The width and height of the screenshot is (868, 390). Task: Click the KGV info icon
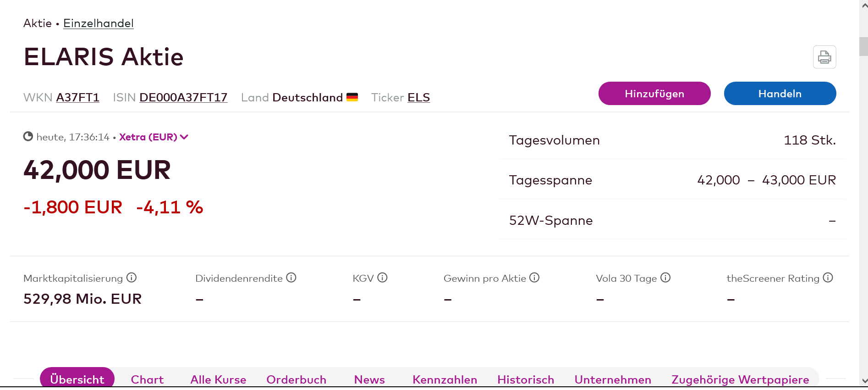[382, 278]
